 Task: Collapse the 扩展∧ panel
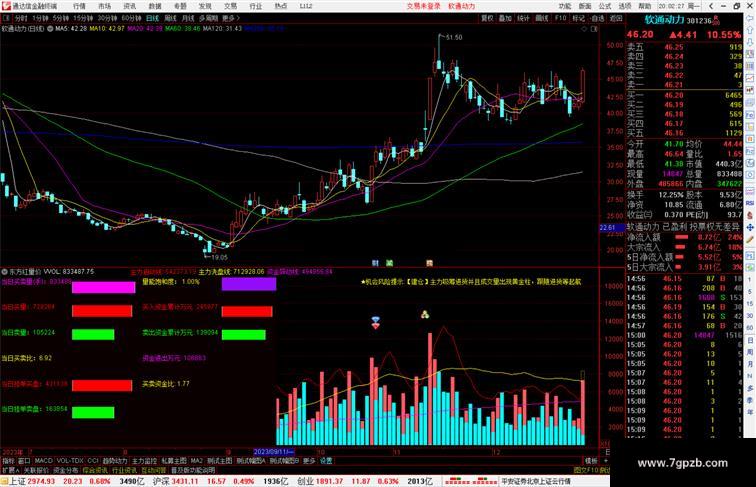pyautogui.click(x=10, y=470)
